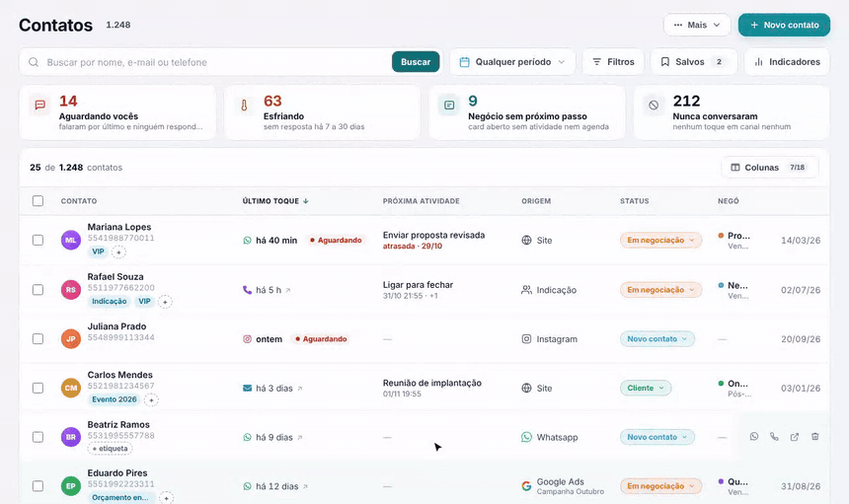Click the 'Ligar para fechar' activity
The image size is (849, 504).
tap(418, 285)
